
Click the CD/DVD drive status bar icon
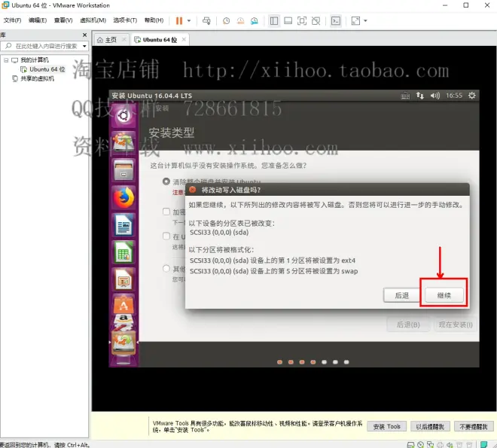point(421,445)
